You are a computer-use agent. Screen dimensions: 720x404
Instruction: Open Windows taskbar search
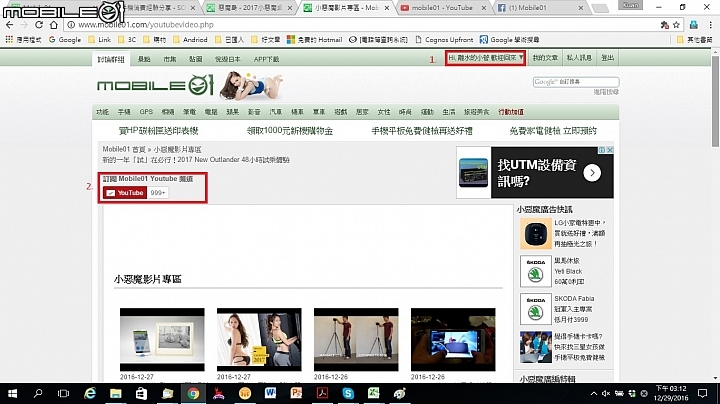pyautogui.click(x=38, y=393)
